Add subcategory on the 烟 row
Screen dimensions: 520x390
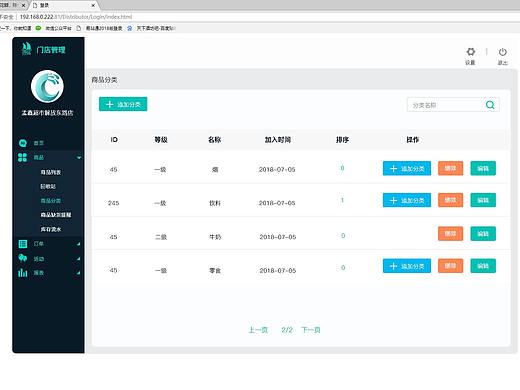407,169
